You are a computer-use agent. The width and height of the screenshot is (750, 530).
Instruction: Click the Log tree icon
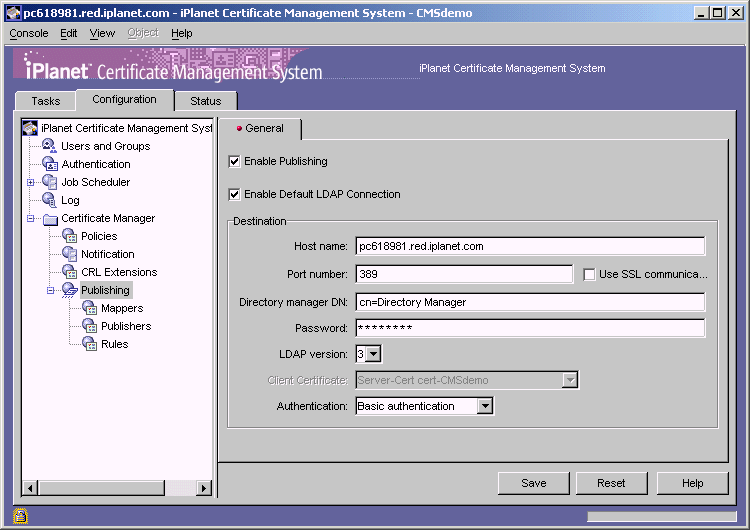tap(49, 200)
